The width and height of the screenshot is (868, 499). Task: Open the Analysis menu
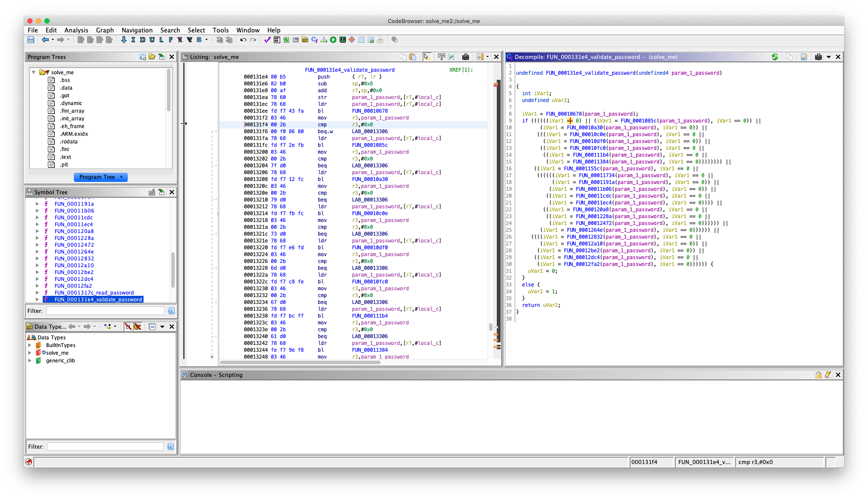click(76, 30)
